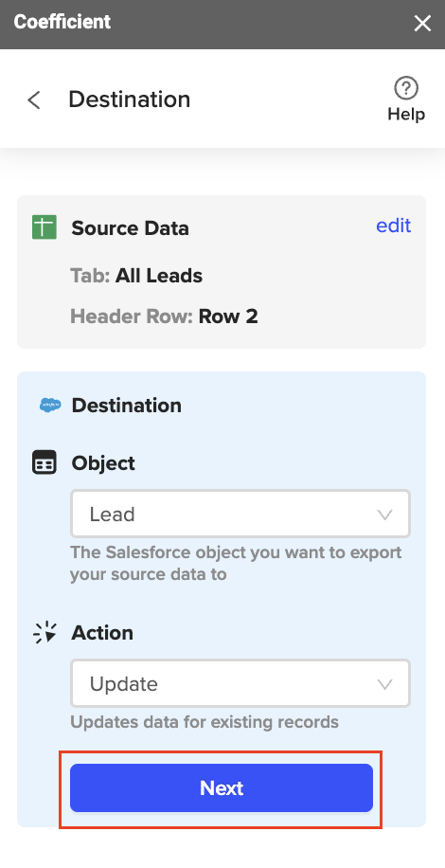This screenshot has width=445, height=868.
Task: Expand the Update action dropdown
Action: (240, 683)
